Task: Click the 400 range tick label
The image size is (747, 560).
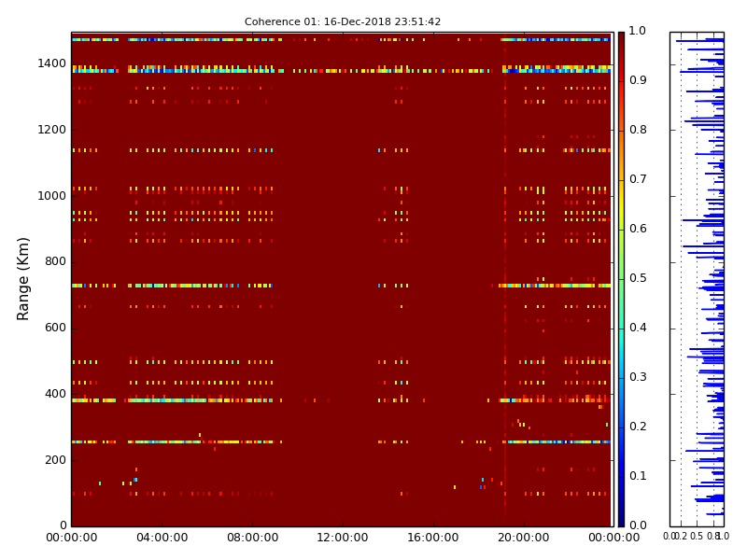Action: point(55,394)
